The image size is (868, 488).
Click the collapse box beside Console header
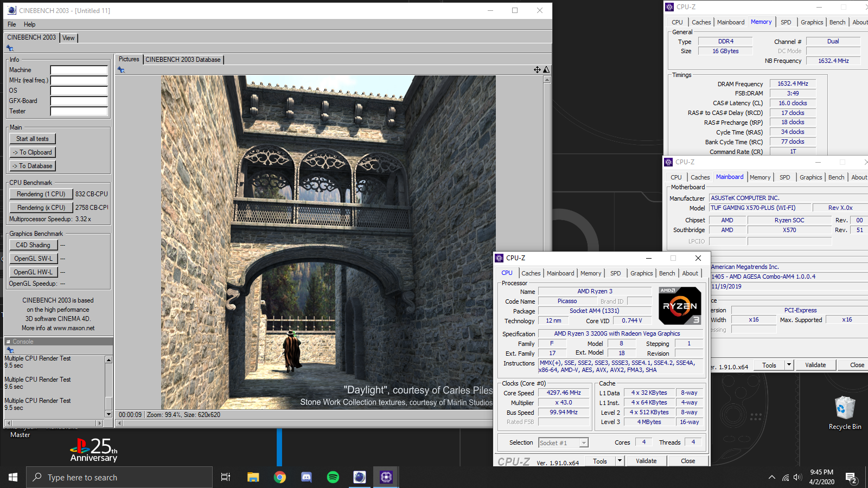(x=8, y=342)
